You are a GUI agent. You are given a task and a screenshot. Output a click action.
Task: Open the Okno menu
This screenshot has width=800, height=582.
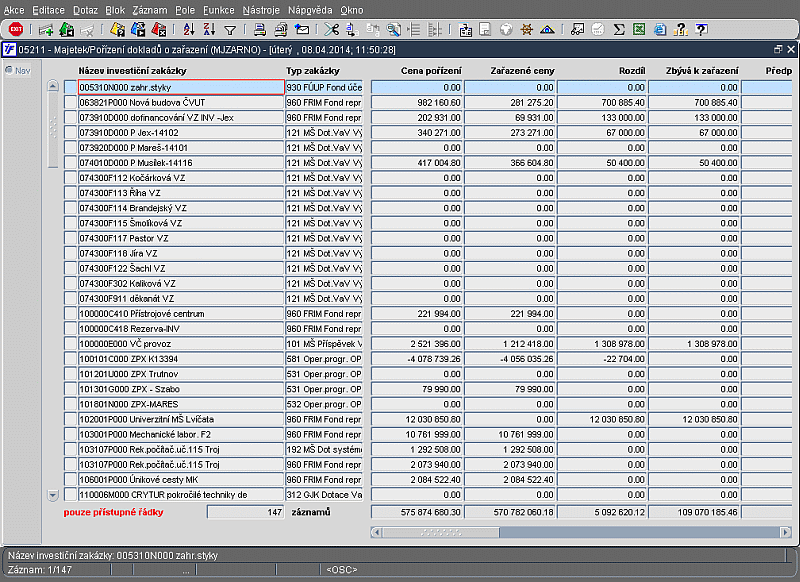pos(352,10)
